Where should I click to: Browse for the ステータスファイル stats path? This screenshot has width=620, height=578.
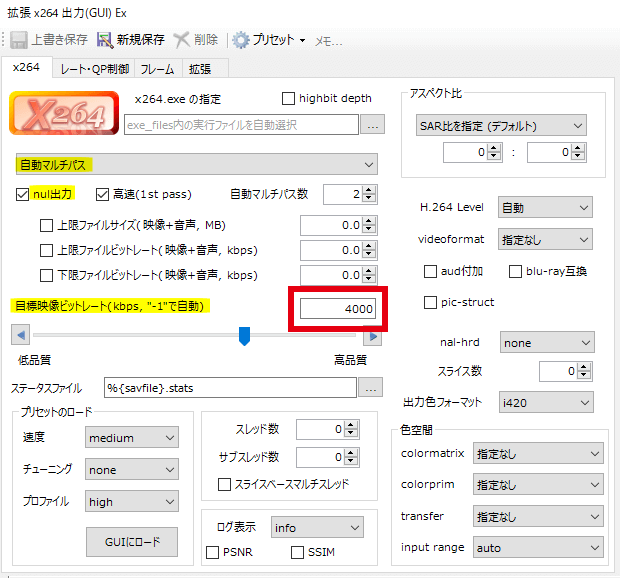(370, 388)
